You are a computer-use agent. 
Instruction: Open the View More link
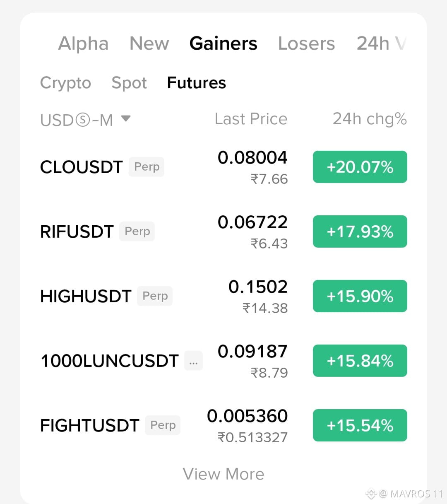tap(223, 474)
